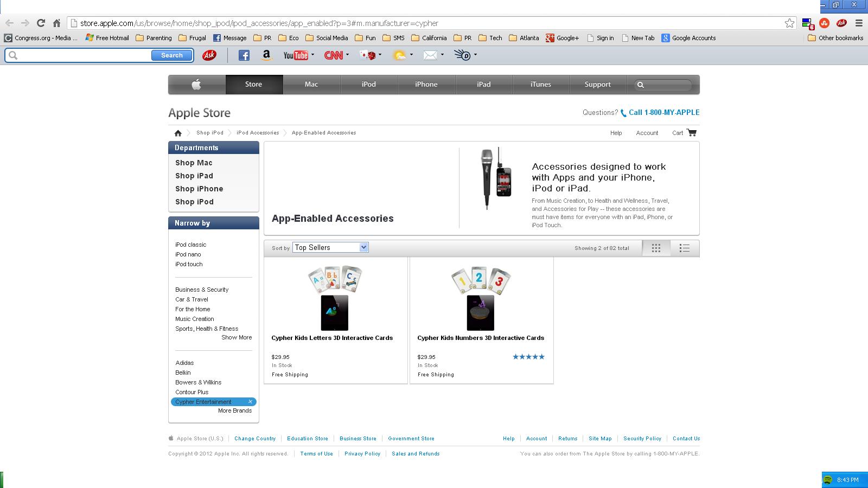This screenshot has width=868, height=488.
Task: Switch to list view layout
Action: pos(685,248)
